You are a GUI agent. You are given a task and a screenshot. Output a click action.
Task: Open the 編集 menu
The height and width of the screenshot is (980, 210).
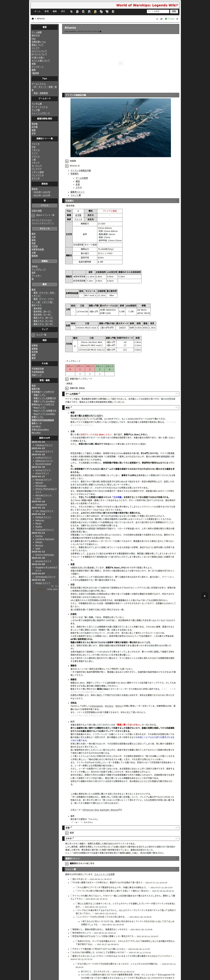point(55,11)
